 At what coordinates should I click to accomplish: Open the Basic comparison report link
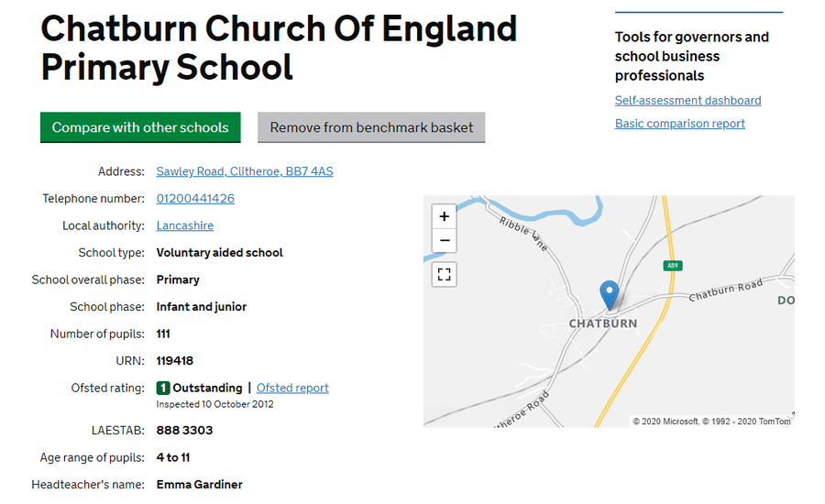[680, 124]
